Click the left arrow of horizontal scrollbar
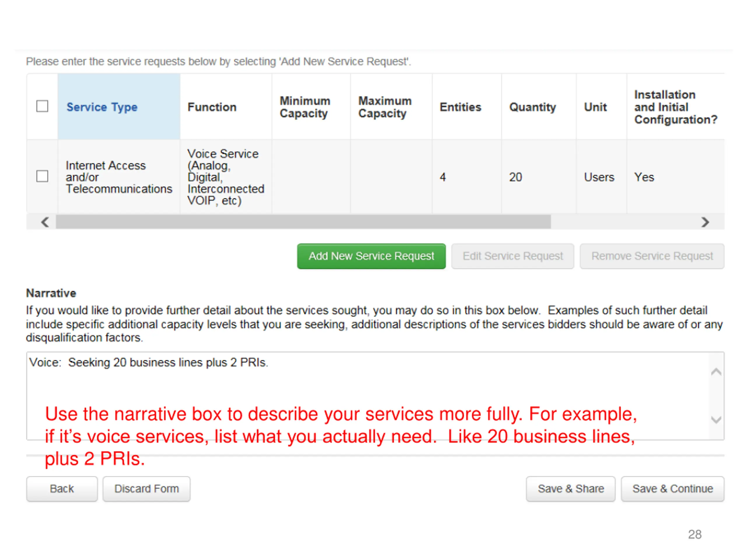The width and height of the screenshot is (747, 560). click(x=45, y=222)
